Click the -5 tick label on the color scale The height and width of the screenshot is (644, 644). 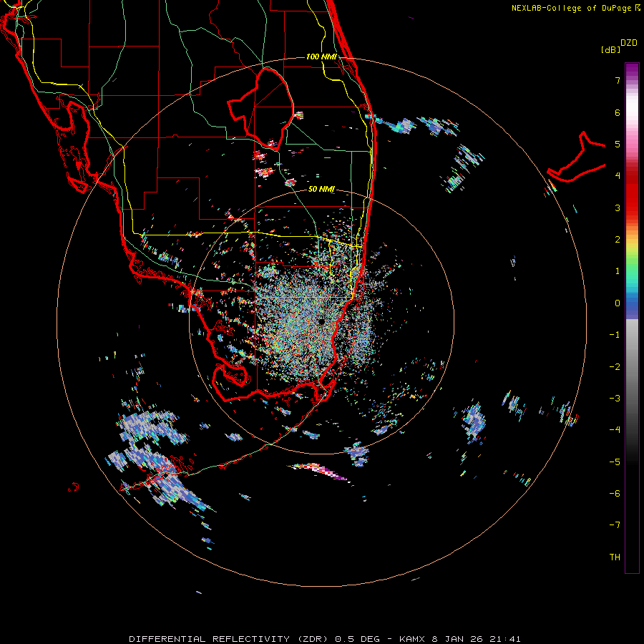(x=615, y=462)
